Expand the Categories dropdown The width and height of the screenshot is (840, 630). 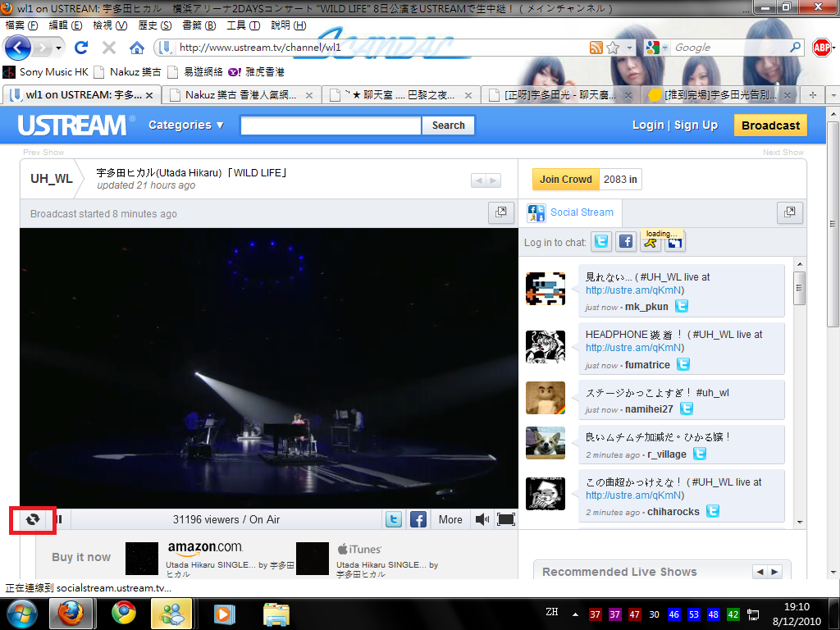[186, 125]
